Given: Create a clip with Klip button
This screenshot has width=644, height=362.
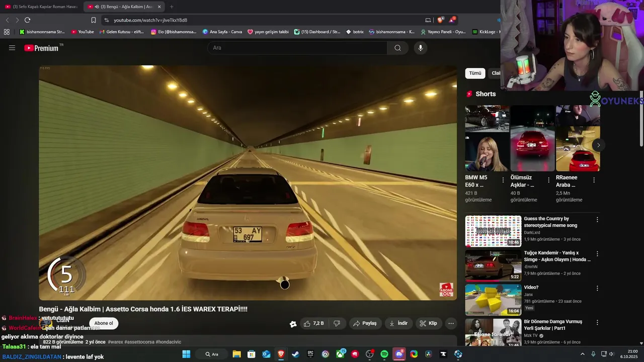Looking at the screenshot, I should 429,323.
